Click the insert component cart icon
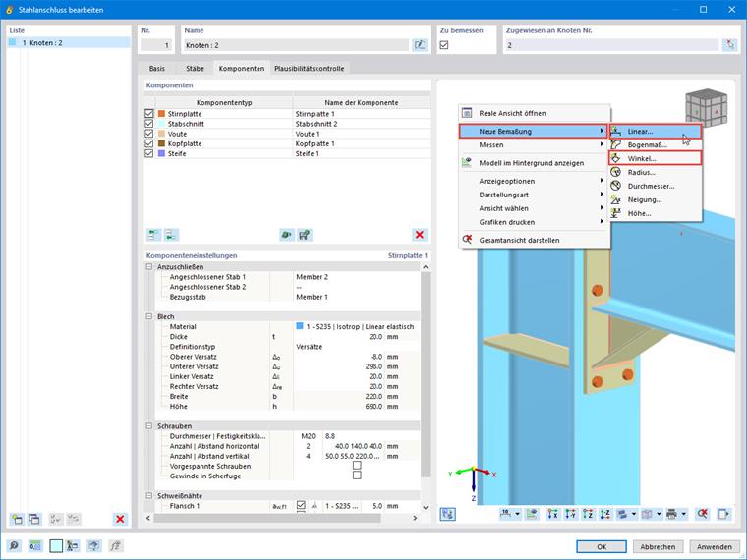 coord(305,235)
